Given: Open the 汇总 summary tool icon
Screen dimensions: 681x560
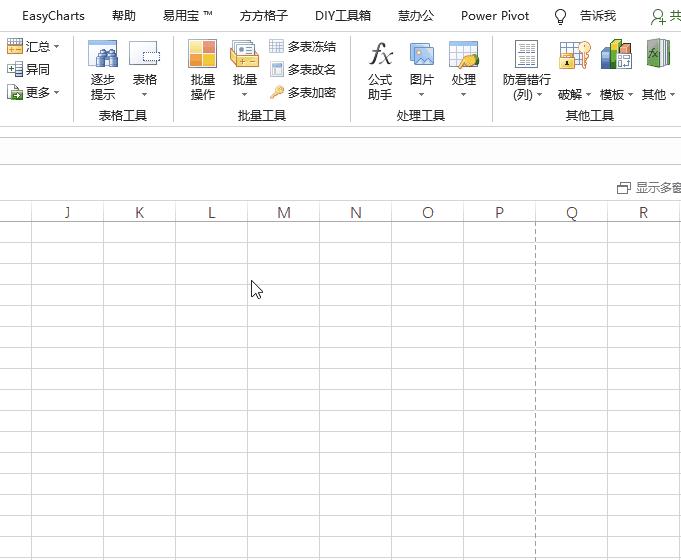Looking at the screenshot, I should 15,46.
